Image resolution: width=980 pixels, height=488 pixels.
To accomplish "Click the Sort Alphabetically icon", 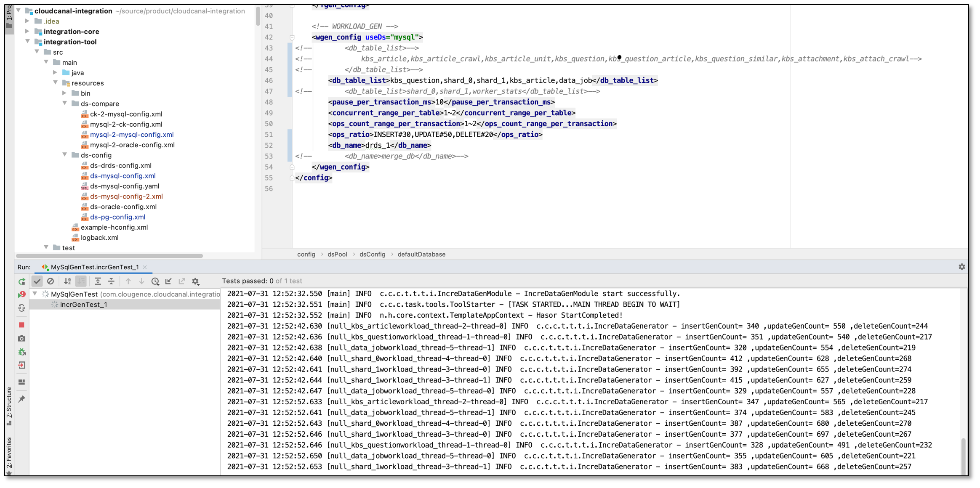I will pos(67,281).
